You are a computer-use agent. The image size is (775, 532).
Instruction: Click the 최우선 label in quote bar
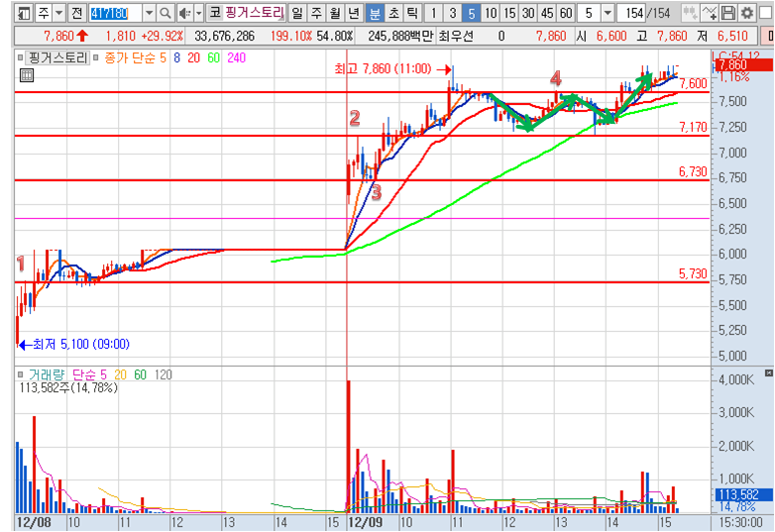point(456,36)
